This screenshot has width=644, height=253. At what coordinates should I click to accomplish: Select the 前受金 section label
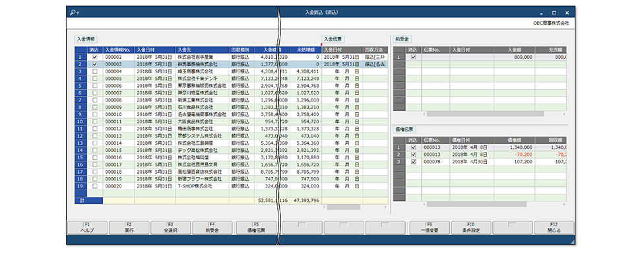pos(402,40)
